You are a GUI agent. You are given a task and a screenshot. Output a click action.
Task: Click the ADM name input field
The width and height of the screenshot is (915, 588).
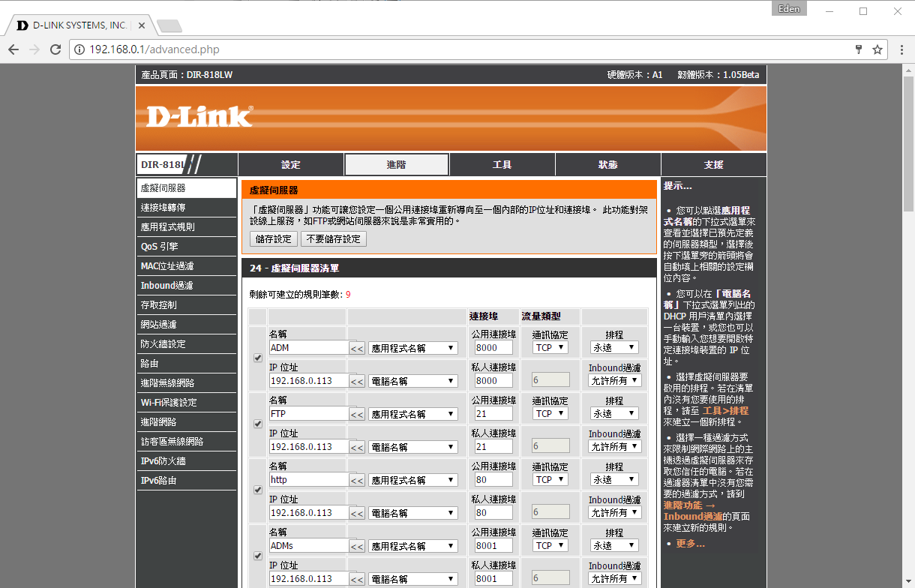tap(308, 348)
